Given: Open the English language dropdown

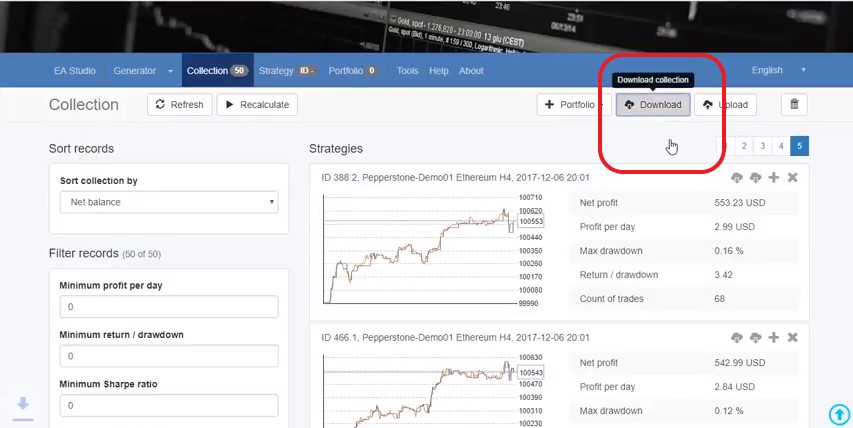Looking at the screenshot, I should click(778, 70).
